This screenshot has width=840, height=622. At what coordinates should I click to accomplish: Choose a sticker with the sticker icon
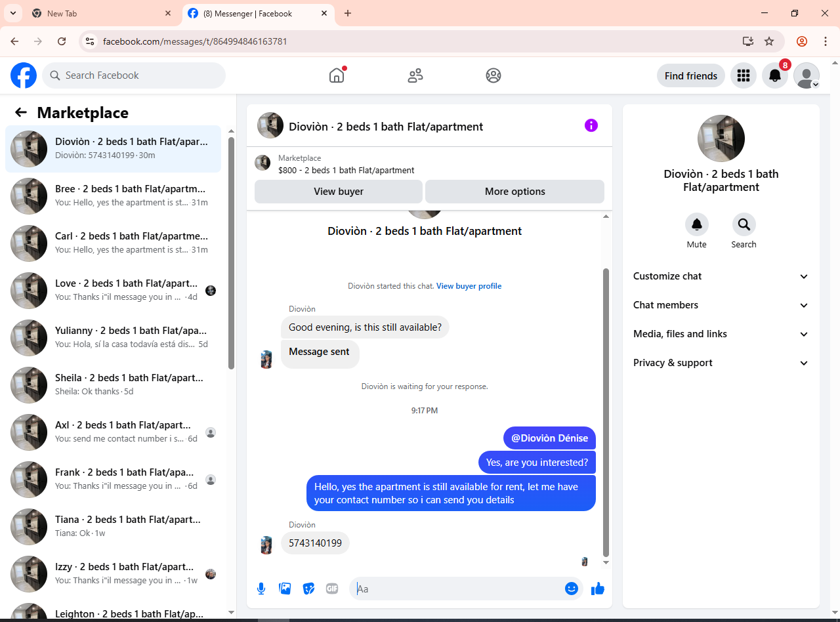pos(308,589)
